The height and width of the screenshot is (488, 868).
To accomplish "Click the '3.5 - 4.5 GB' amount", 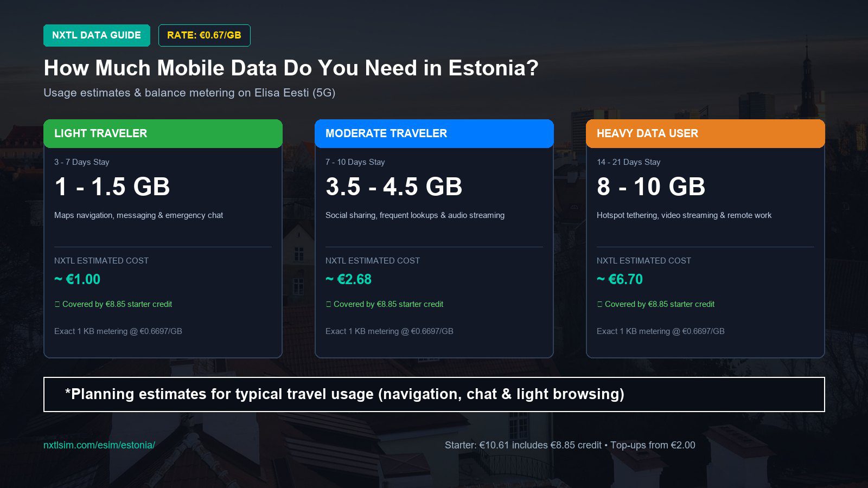I will (394, 187).
